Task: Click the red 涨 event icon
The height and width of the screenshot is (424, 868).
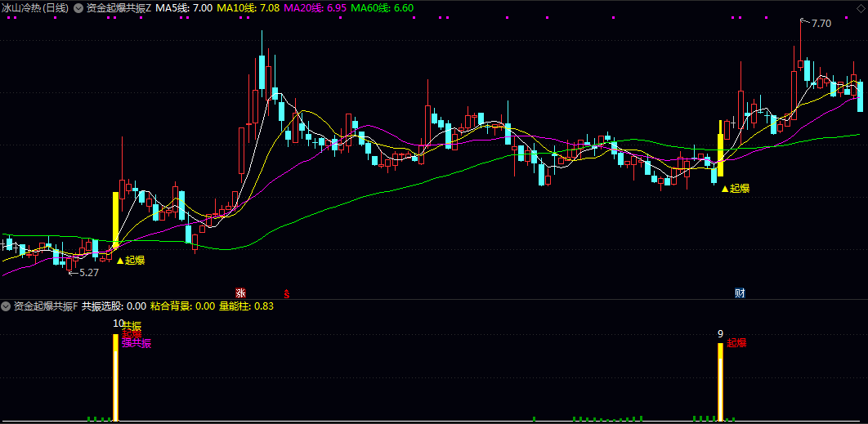Action: [241, 292]
